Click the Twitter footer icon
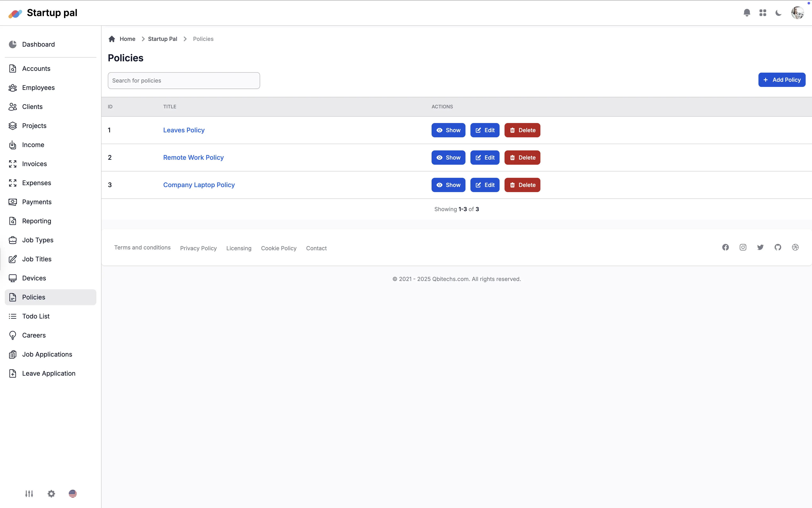The height and width of the screenshot is (508, 812). click(x=760, y=248)
